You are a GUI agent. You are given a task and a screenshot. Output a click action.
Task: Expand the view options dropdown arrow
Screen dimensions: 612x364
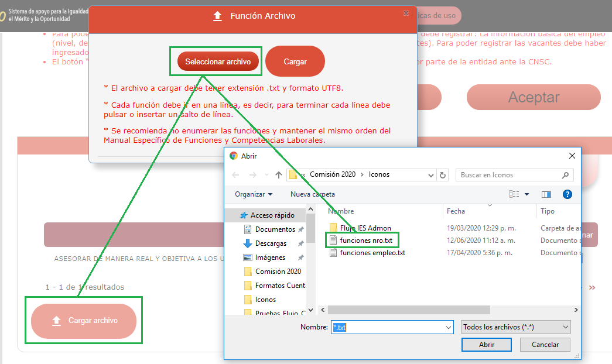click(x=526, y=194)
